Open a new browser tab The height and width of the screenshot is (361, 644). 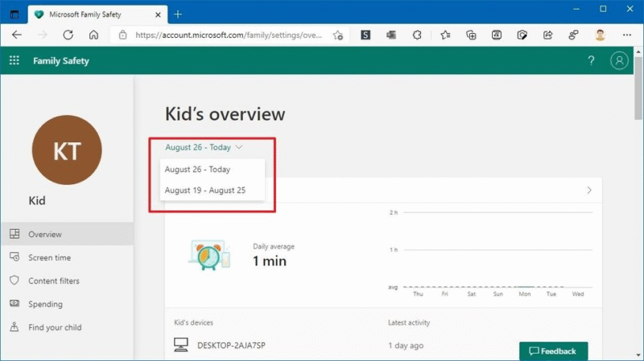coord(178,14)
